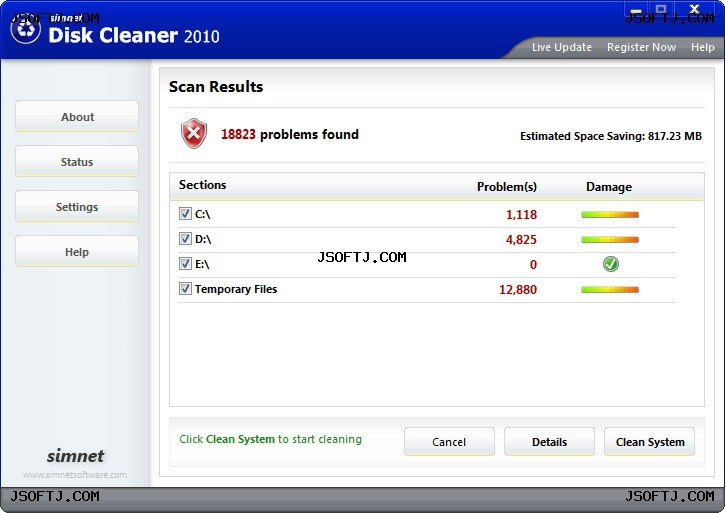Select the 1,118 problems value
725x513 pixels.
(522, 215)
